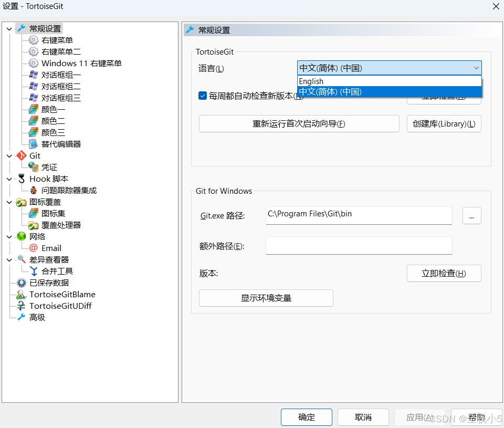This screenshot has height=428, width=504.
Task: Click the 问题跟踪器集成 icon
Action: pos(34,190)
